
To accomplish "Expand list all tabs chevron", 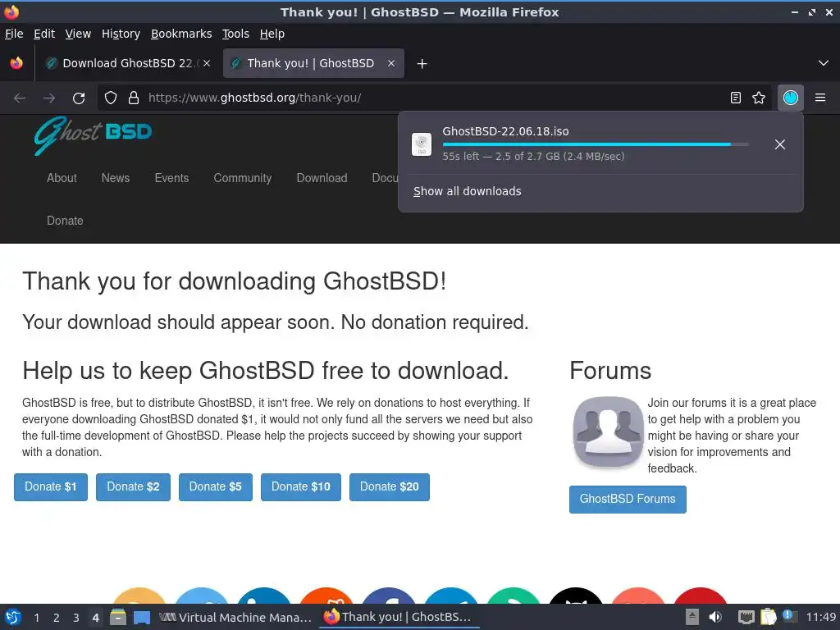I will point(824,63).
